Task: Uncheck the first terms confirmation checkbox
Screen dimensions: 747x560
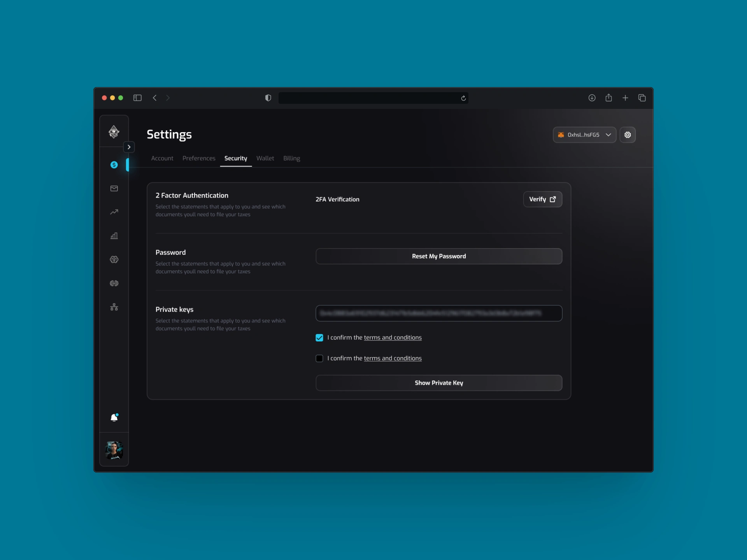Action: [319, 338]
